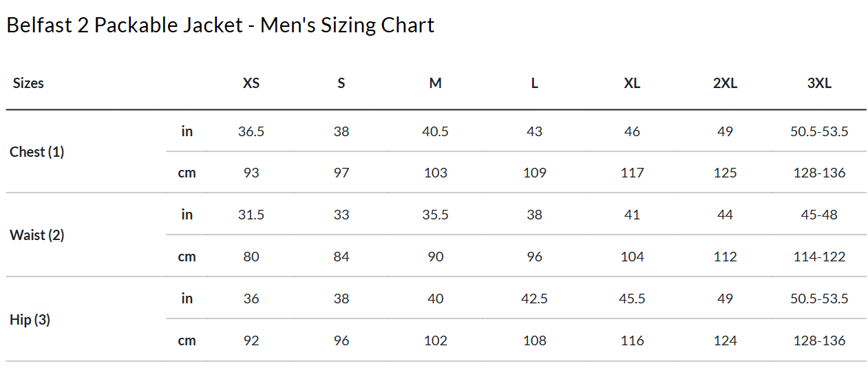Viewport: 868px width, 368px height.
Task: Click the Waist (2) row label
Action: (x=37, y=235)
